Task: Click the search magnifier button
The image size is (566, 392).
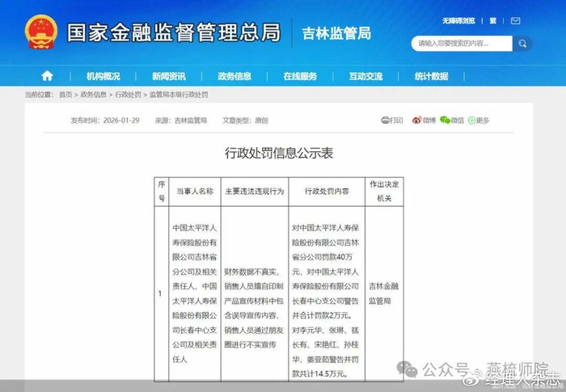Action: click(x=522, y=44)
